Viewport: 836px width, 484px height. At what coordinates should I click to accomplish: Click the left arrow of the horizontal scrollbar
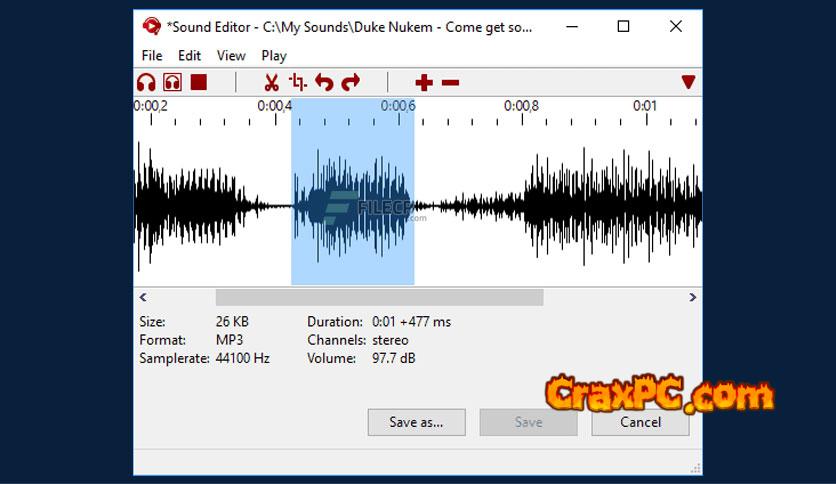[143, 297]
